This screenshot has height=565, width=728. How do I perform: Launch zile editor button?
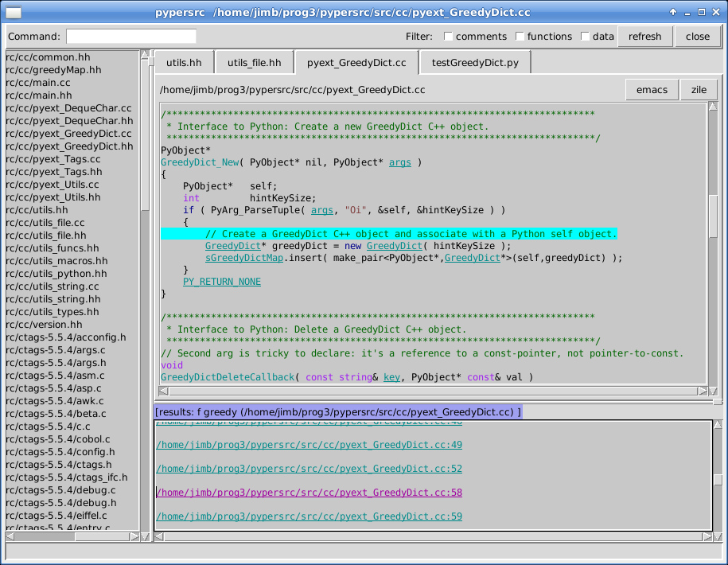[x=699, y=90]
